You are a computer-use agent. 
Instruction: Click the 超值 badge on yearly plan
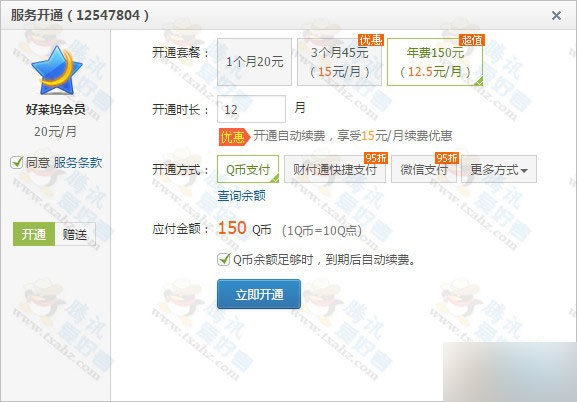coord(471,40)
